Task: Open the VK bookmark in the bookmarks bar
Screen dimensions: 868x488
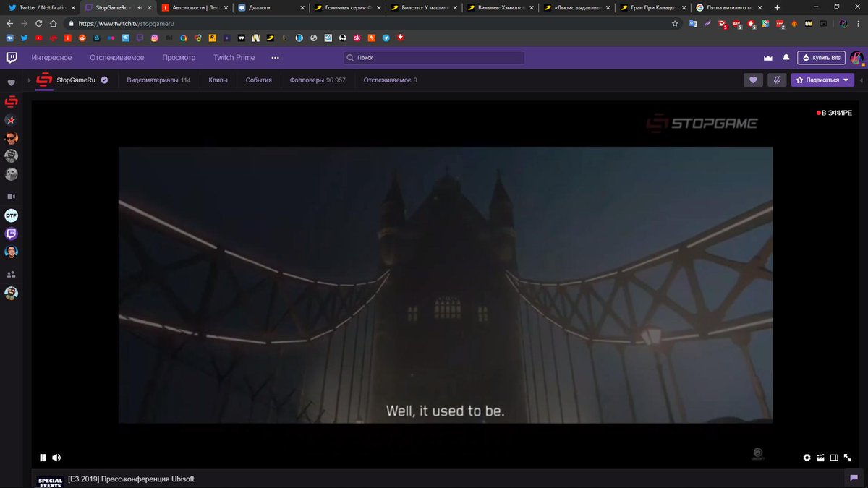Action: [x=9, y=37]
